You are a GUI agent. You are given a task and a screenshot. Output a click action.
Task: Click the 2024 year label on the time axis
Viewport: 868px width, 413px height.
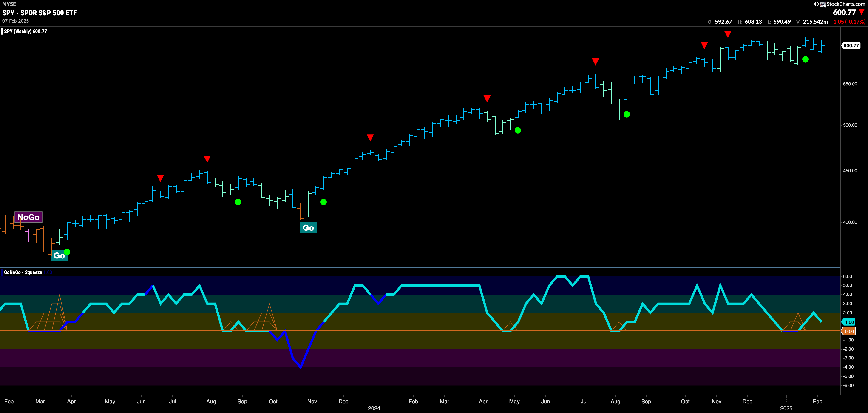point(374,408)
